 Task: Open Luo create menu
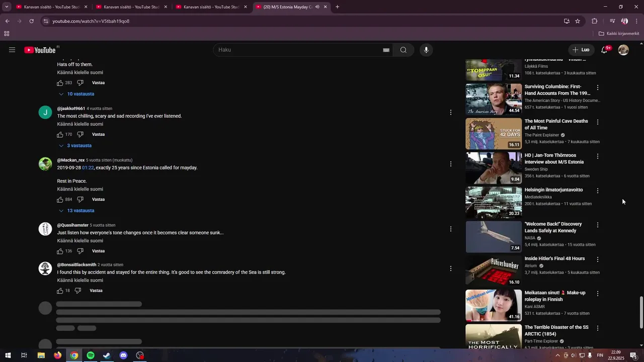tap(581, 50)
